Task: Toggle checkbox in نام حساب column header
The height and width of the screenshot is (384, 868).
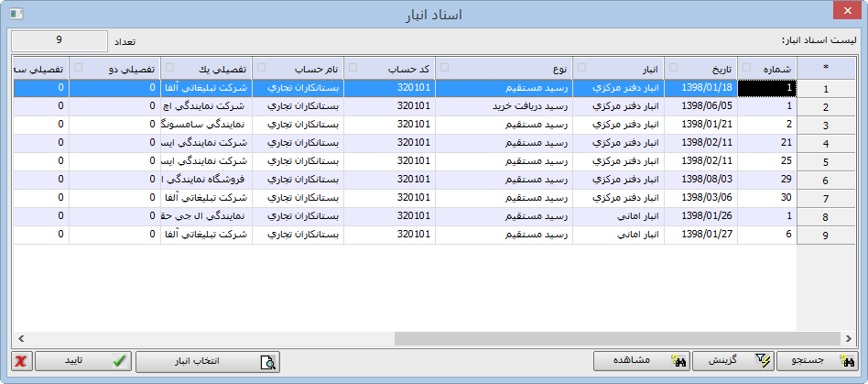Action: pyautogui.click(x=261, y=67)
